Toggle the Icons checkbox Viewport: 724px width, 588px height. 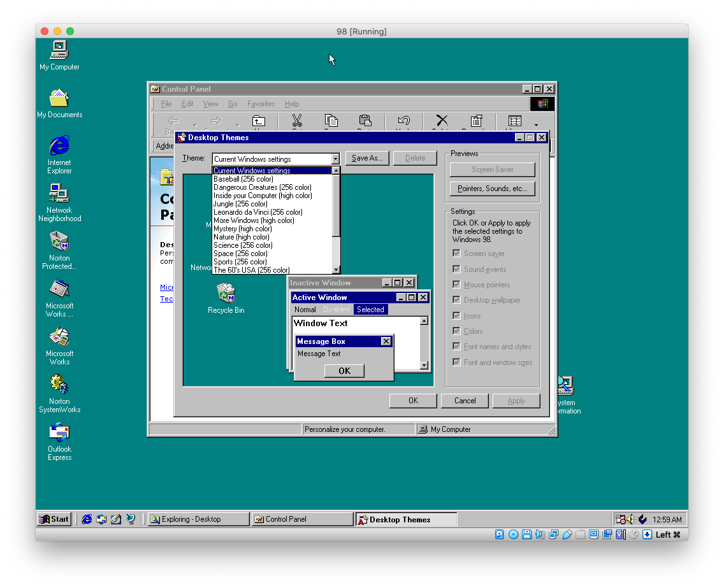click(456, 316)
